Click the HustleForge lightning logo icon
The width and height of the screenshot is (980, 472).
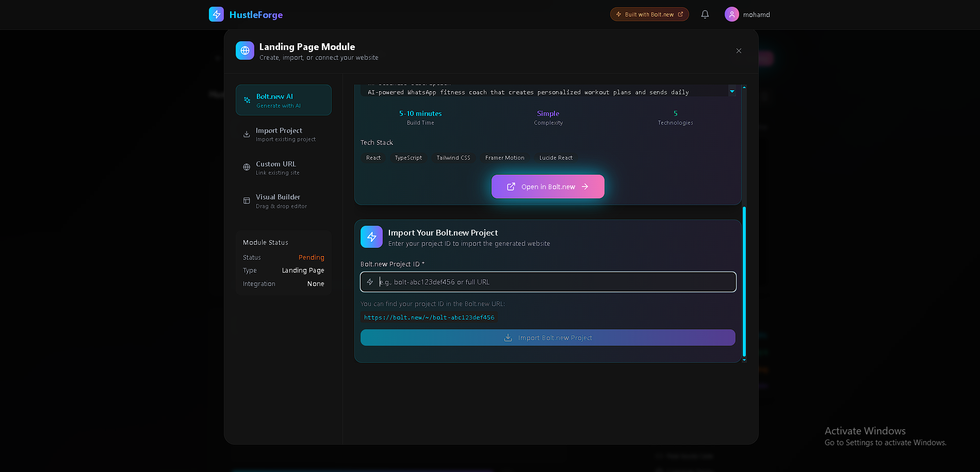pos(216,14)
